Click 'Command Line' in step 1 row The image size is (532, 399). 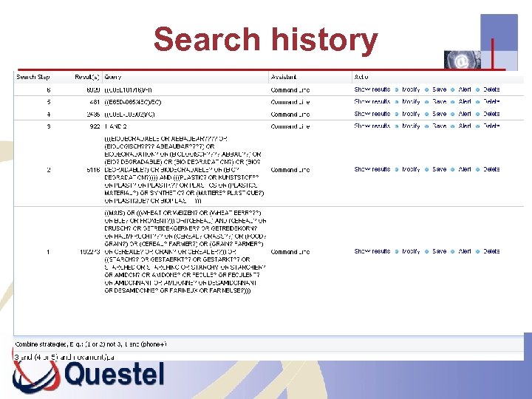[x=290, y=252]
